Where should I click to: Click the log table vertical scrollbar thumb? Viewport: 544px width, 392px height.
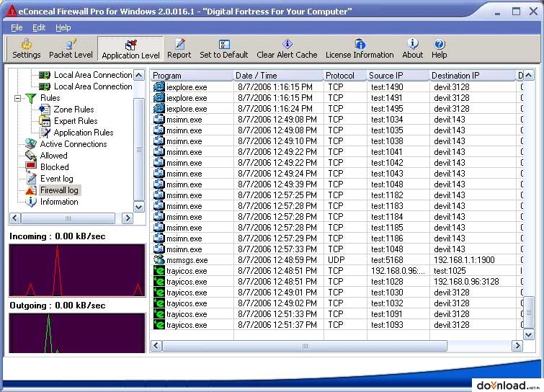[x=528, y=312]
